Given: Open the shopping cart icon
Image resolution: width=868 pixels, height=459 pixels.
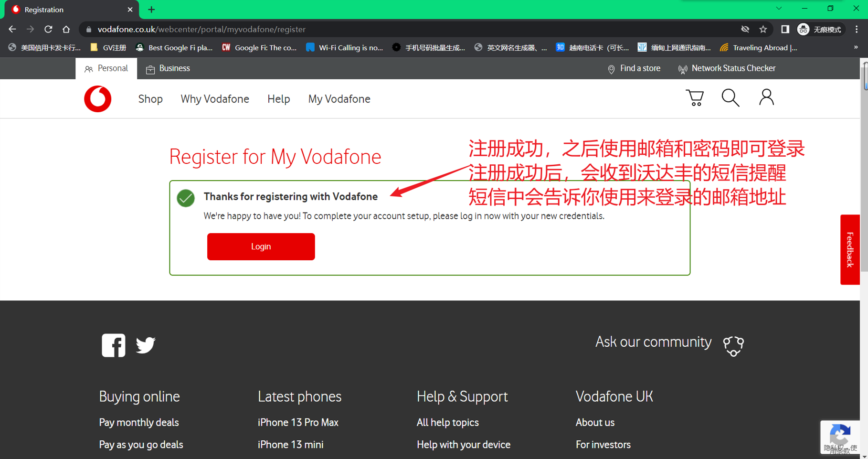Looking at the screenshot, I should pos(695,98).
